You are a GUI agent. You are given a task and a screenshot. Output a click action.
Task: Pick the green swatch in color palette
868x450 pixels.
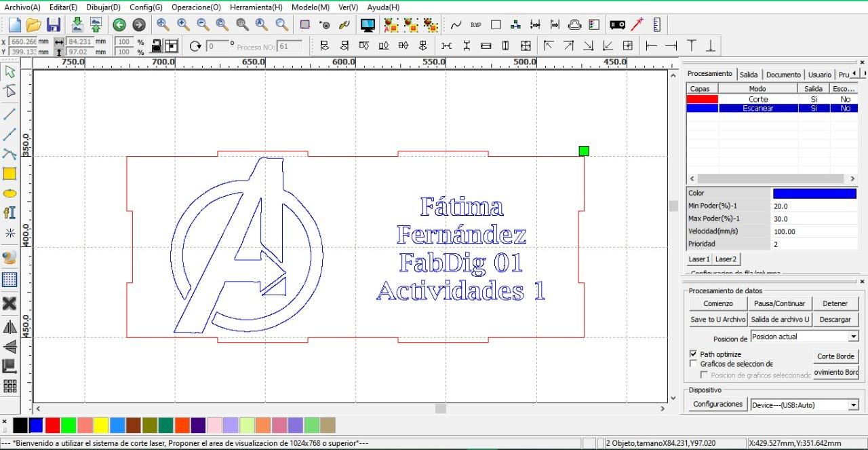click(x=68, y=426)
